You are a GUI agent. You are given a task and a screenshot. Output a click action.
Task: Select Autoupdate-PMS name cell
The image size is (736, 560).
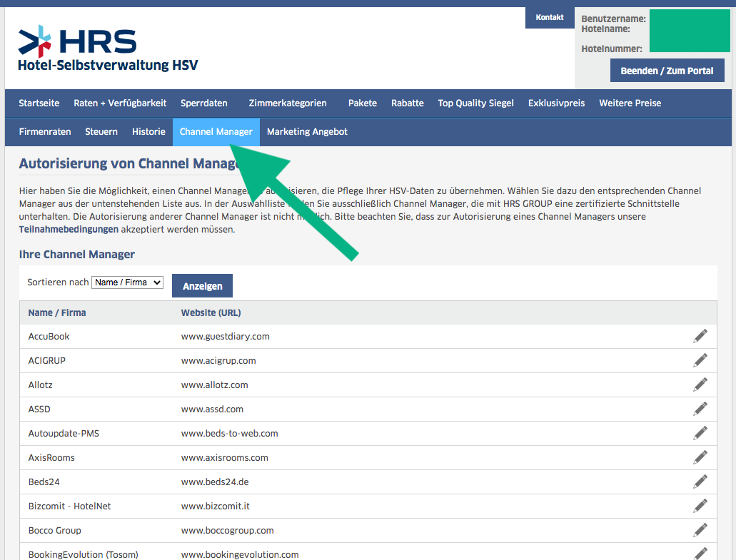pyautogui.click(x=64, y=433)
